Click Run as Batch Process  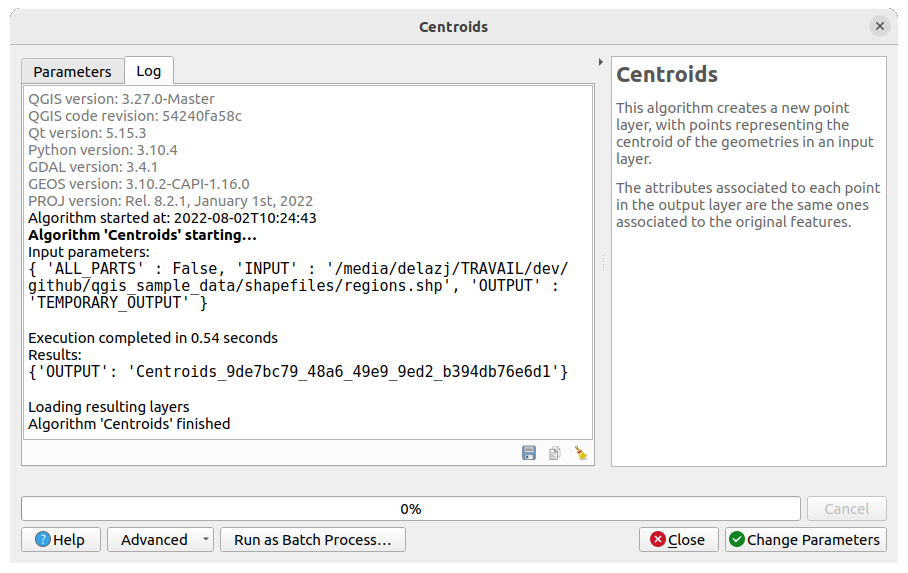point(312,540)
